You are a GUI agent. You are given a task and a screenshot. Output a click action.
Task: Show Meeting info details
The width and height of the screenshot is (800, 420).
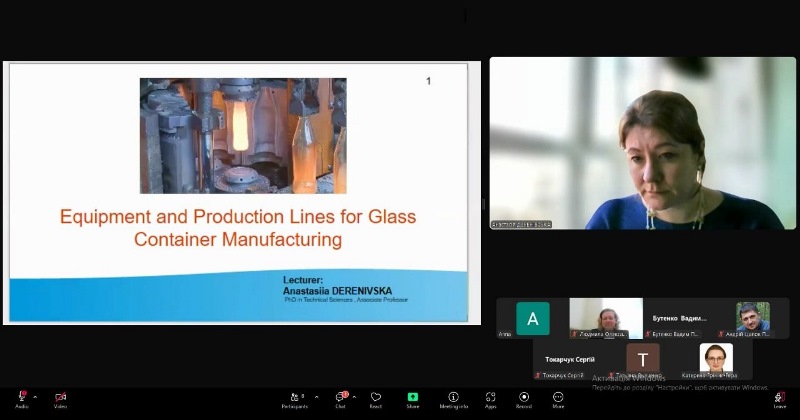pyautogui.click(x=453, y=400)
